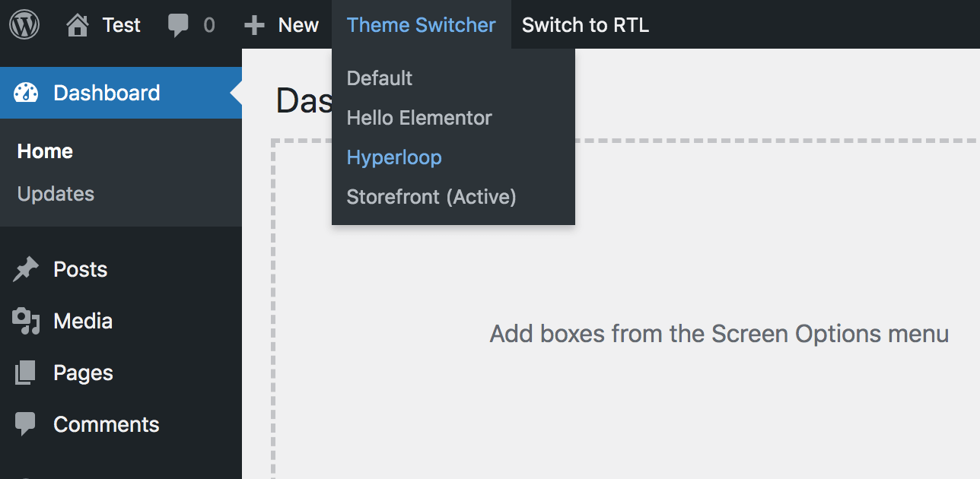Viewport: 980px width, 479px height.
Task: Click the Posts pin icon
Action: [26, 268]
